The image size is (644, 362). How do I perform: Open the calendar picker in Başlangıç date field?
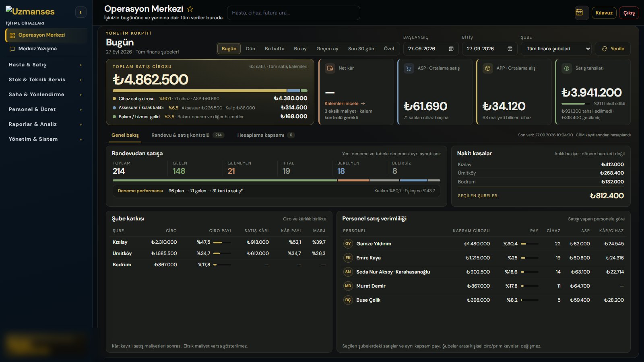point(451,49)
